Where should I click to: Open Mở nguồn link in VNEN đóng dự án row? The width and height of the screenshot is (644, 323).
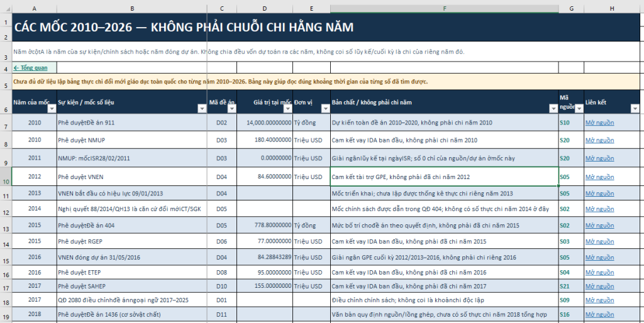(x=599, y=258)
